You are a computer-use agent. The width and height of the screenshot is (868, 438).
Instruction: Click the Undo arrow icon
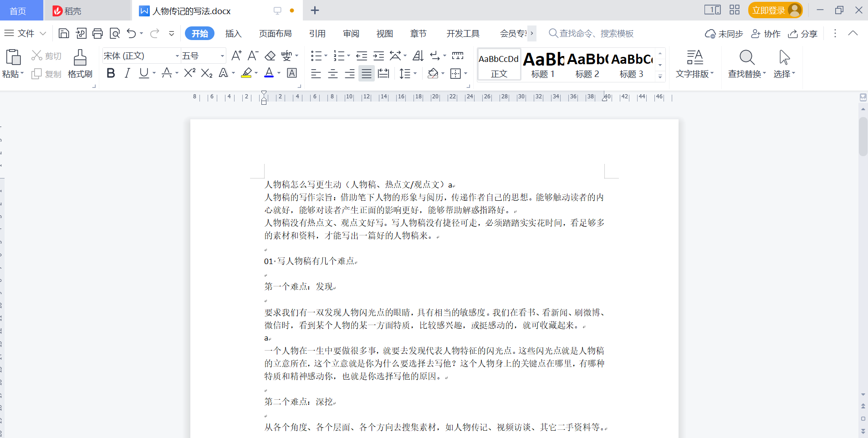(x=131, y=33)
